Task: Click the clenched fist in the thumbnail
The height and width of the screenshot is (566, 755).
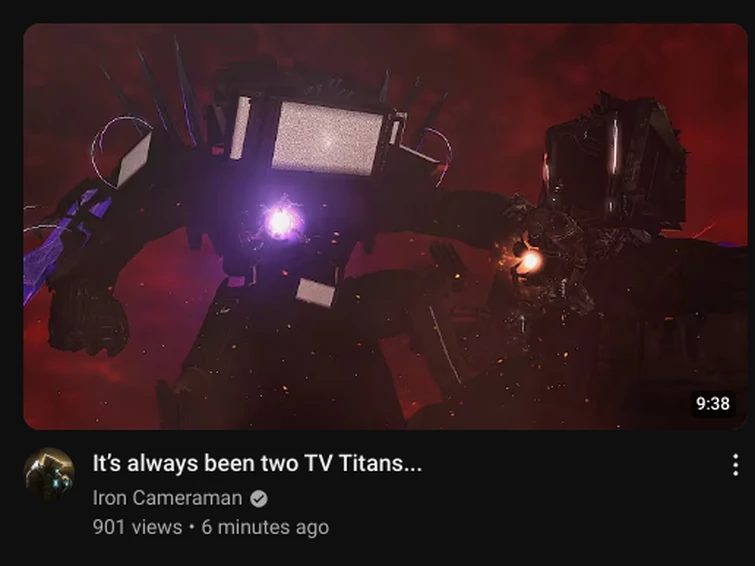Action: [87, 318]
